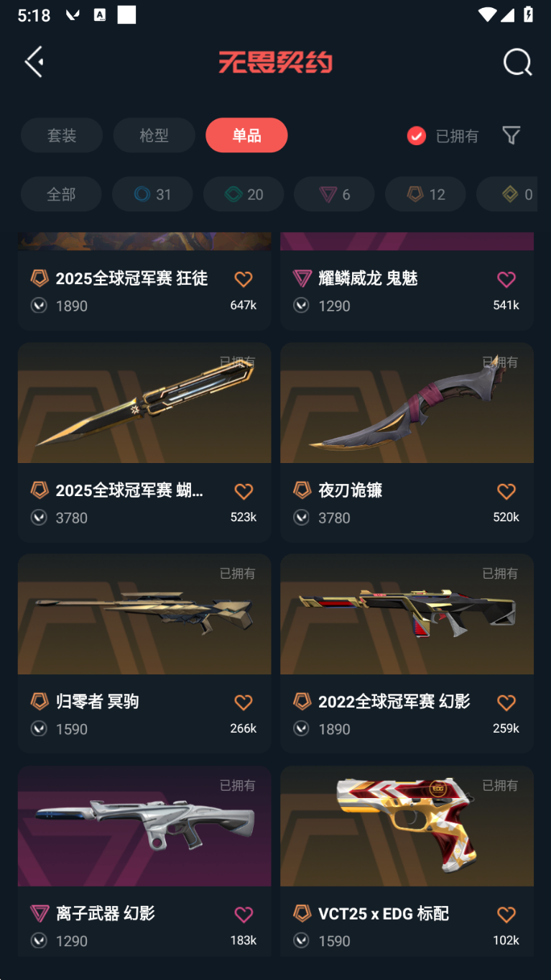
Task: Filter by blue tier showing 31
Action: pos(152,194)
